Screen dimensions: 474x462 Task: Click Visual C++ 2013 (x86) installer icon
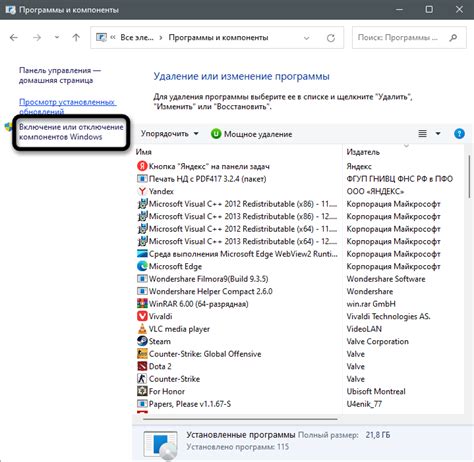tap(142, 216)
